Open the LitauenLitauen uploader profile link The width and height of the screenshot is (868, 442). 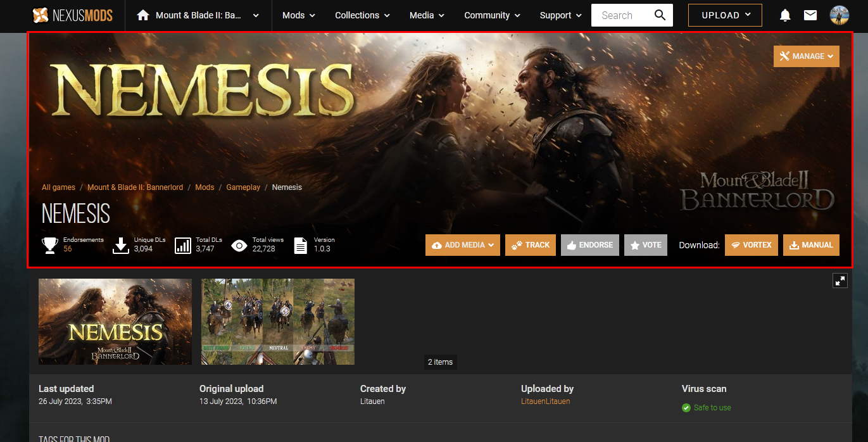(x=545, y=401)
